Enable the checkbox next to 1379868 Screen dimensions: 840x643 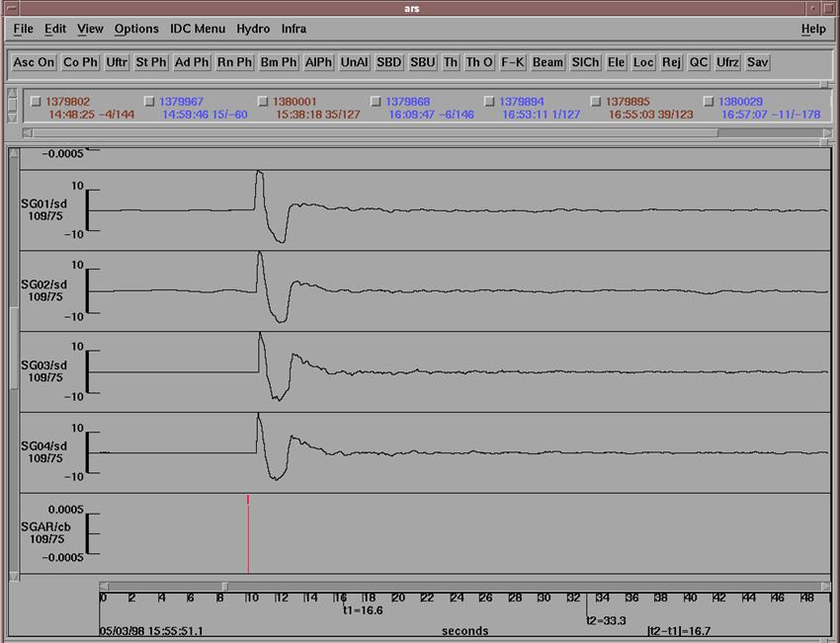pos(377,101)
